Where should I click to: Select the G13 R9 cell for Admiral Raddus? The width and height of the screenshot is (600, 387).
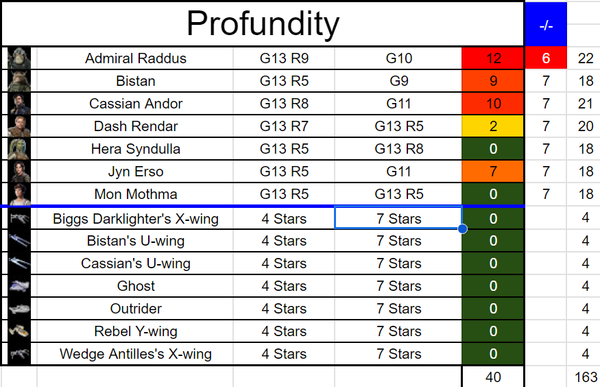pos(284,58)
